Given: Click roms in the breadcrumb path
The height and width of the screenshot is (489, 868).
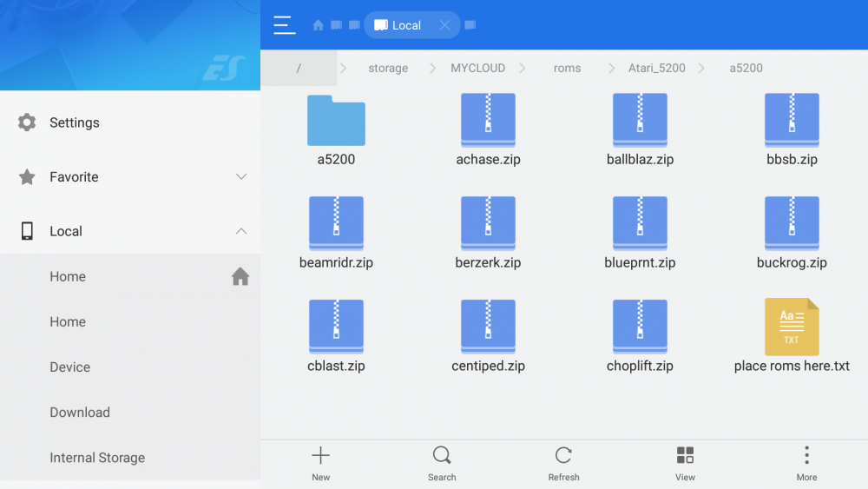Looking at the screenshot, I should pos(567,68).
